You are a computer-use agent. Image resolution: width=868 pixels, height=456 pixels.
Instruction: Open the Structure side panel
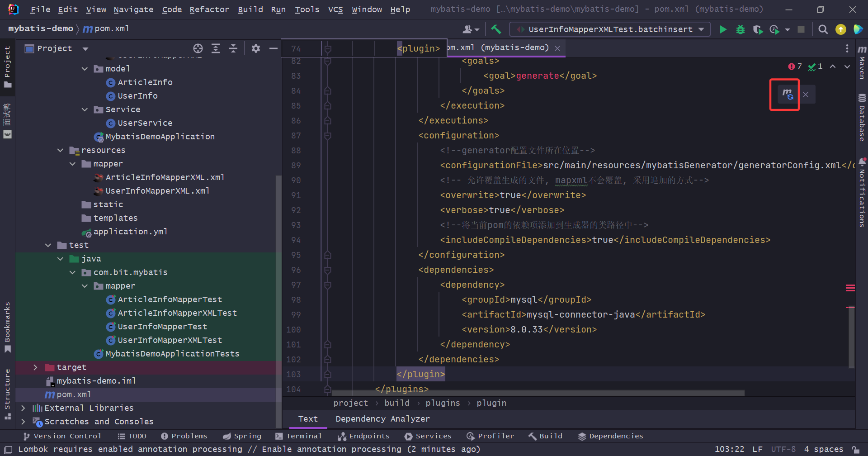pos(7,394)
